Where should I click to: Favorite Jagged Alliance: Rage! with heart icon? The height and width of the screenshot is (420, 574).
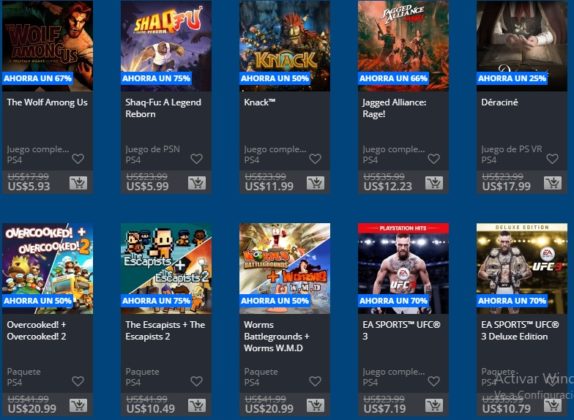pyautogui.click(x=434, y=159)
